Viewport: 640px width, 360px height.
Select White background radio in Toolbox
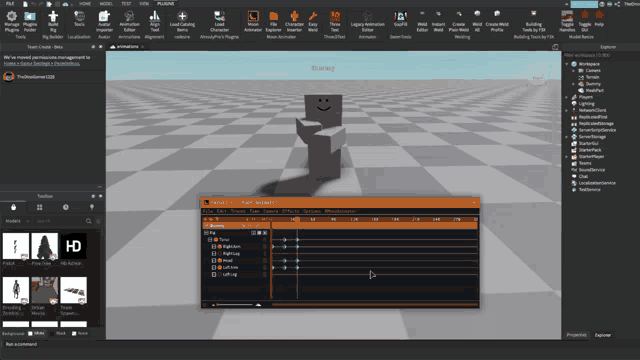30,333
